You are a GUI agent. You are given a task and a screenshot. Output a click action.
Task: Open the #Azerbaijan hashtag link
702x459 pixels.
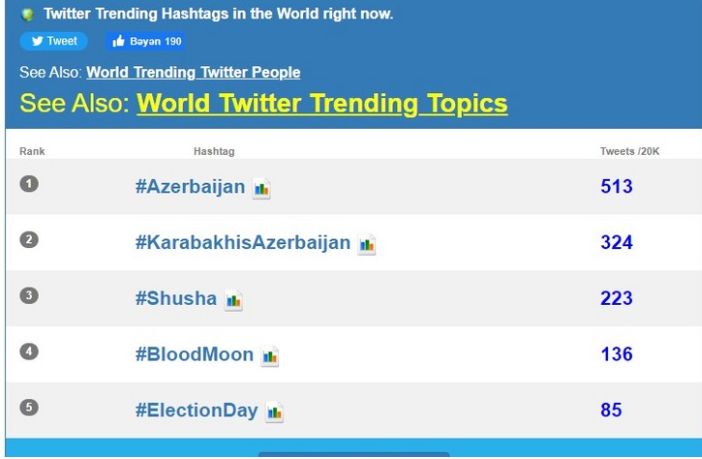pyautogui.click(x=190, y=186)
